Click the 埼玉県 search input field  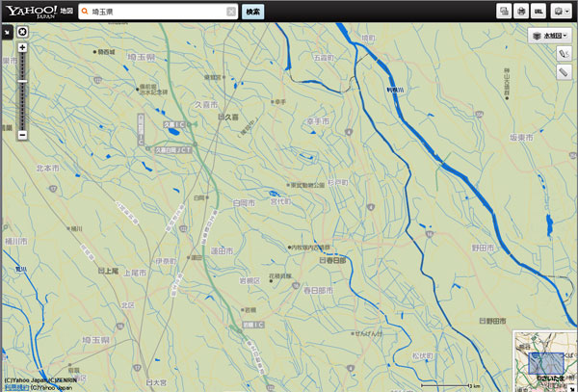coord(154,12)
